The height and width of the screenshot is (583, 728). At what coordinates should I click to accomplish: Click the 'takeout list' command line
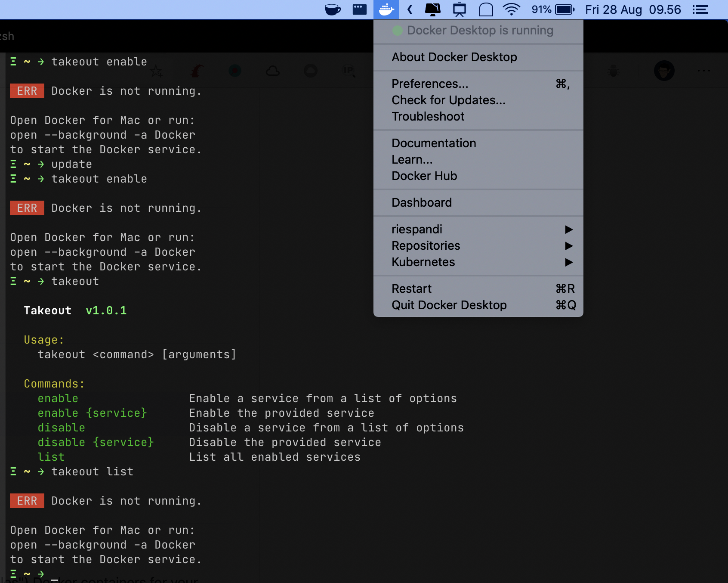click(x=93, y=471)
